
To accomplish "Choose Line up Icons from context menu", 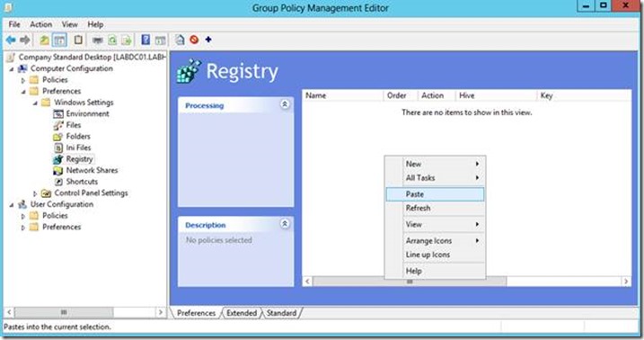I will [x=435, y=255].
